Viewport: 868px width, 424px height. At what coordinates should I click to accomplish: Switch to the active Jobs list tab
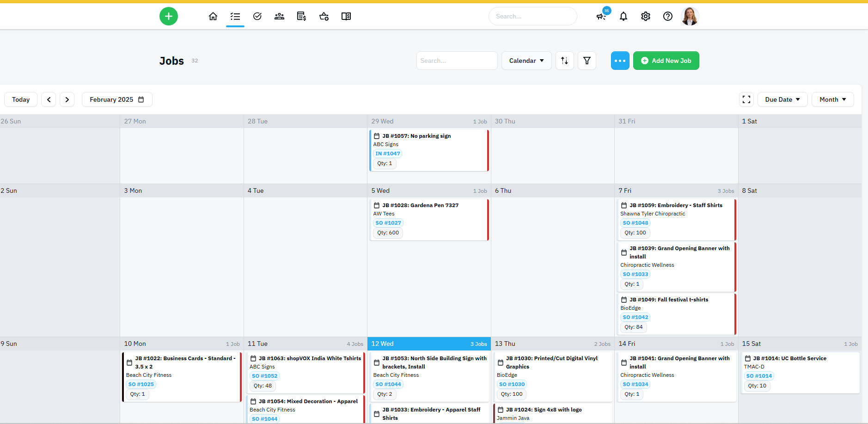click(x=235, y=16)
